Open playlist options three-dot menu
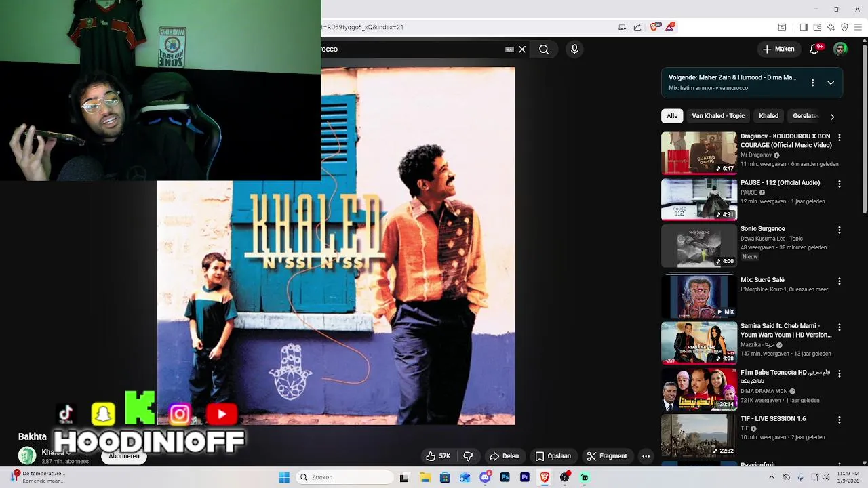This screenshot has width=868, height=488. coord(812,83)
